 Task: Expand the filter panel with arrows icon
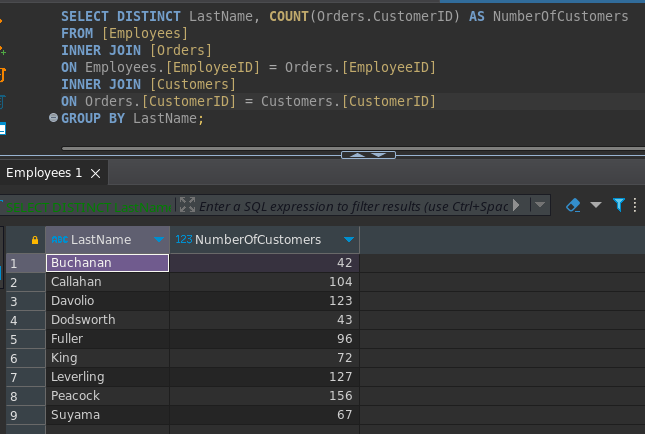coord(187,204)
